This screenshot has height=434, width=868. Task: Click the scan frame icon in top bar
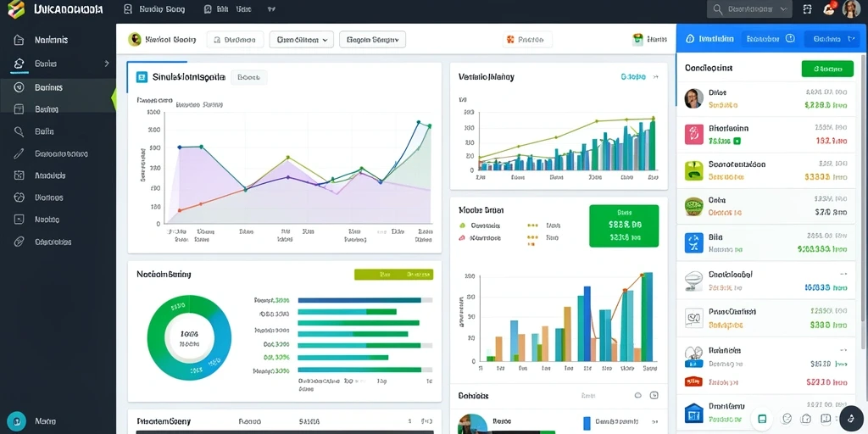(807, 8)
